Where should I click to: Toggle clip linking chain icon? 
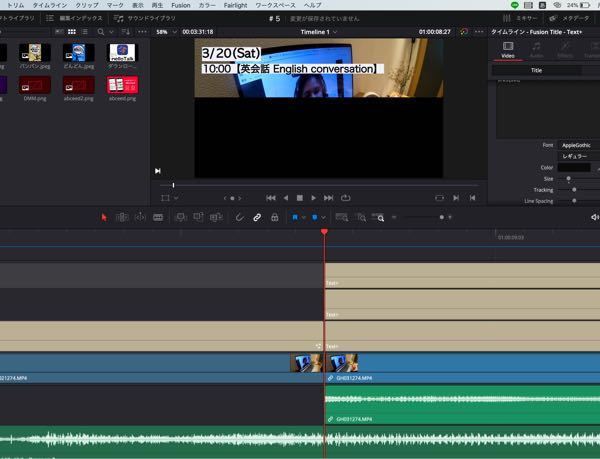coord(256,217)
